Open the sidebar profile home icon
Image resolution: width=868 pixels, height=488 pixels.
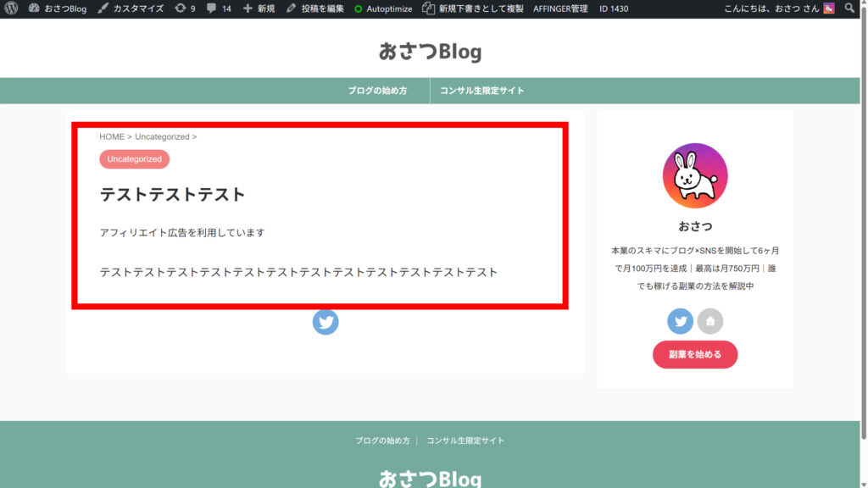pyautogui.click(x=710, y=321)
